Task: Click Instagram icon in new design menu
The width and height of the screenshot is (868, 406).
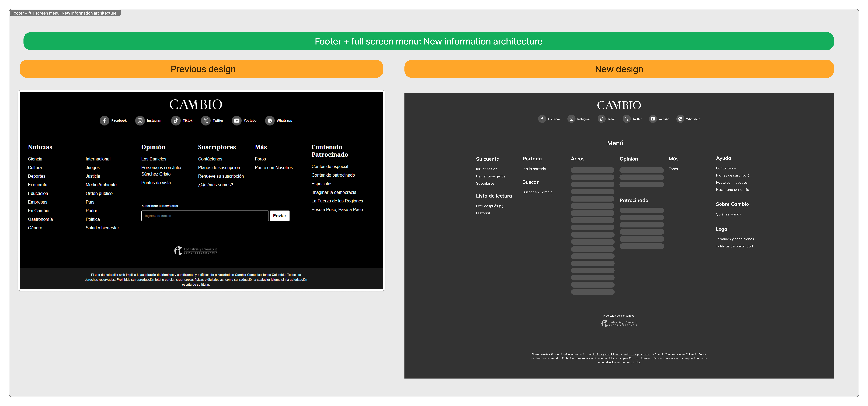Action: coord(571,119)
